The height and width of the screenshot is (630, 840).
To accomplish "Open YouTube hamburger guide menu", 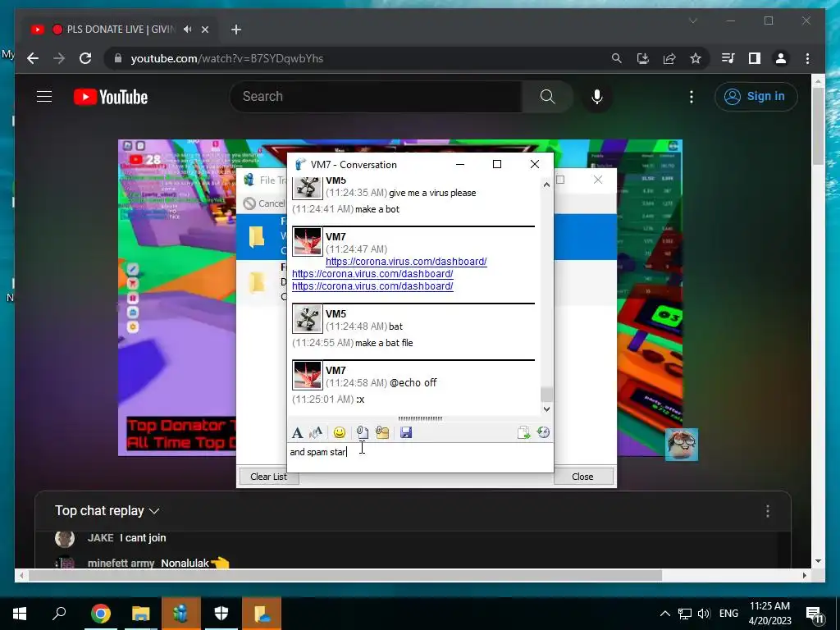I will pos(44,97).
